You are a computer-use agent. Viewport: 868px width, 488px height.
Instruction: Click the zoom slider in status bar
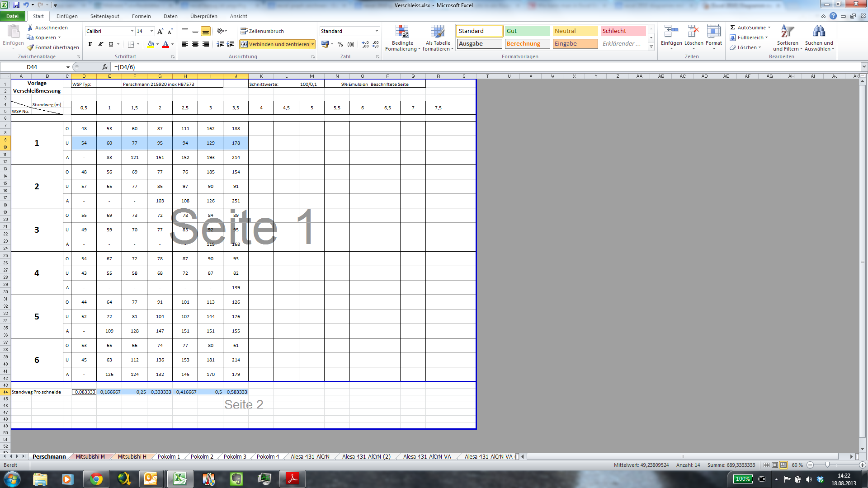coord(827,465)
